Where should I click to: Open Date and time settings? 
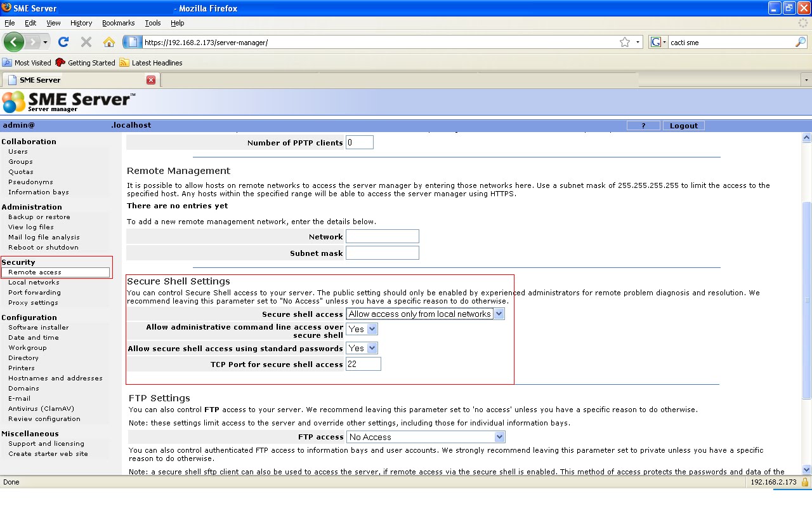(x=34, y=338)
